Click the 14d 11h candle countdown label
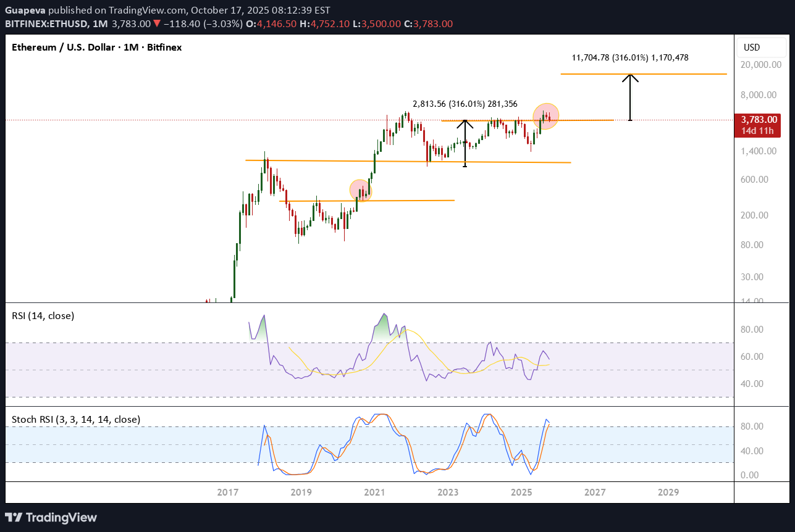 [x=757, y=131]
